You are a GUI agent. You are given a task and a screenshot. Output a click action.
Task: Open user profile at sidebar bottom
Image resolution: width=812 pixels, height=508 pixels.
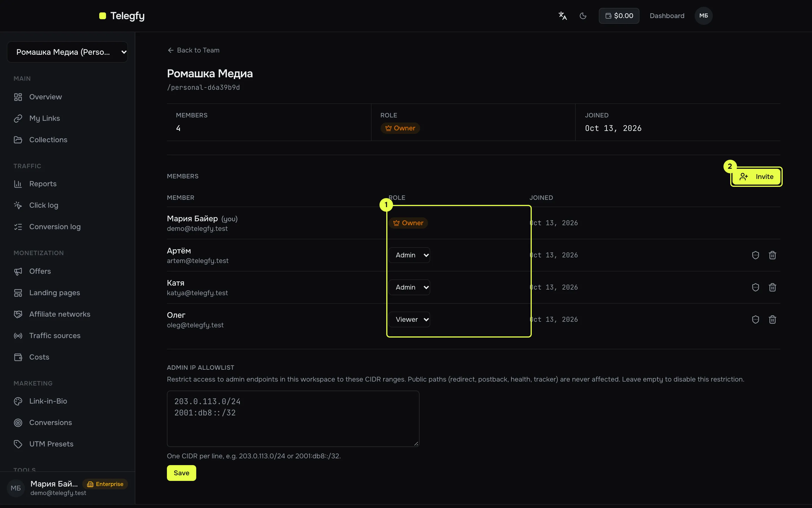tap(67, 488)
